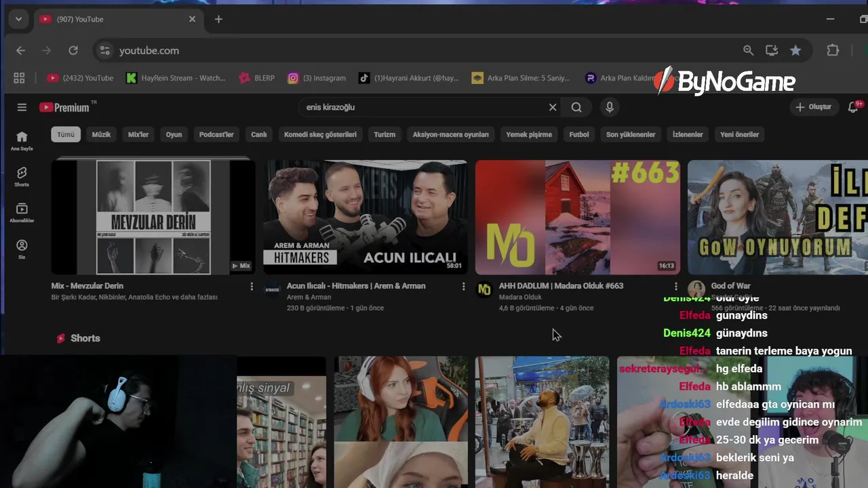Open the Madara Olduk channel avatar
This screenshot has width=868, height=488.
pyautogui.click(x=484, y=289)
